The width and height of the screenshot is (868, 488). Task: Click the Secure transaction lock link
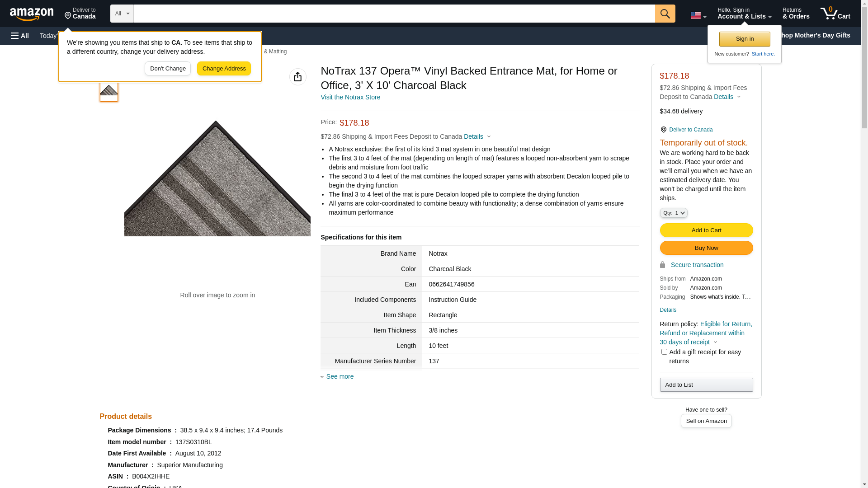click(696, 265)
